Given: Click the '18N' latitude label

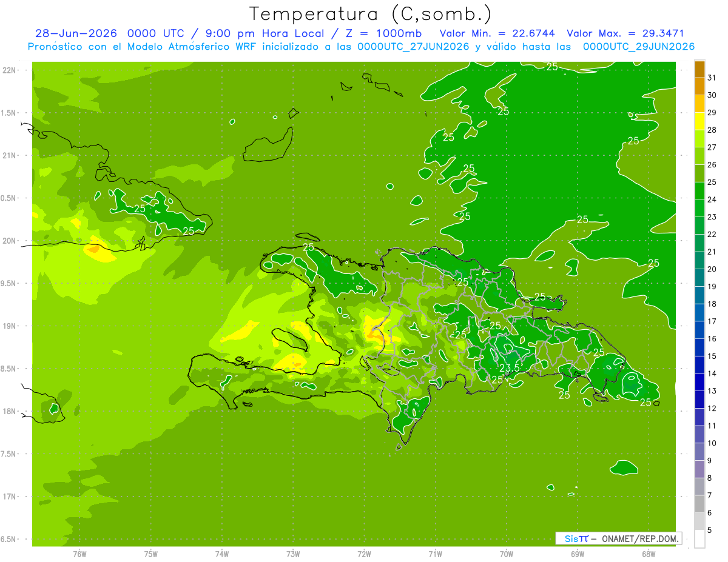Looking at the screenshot, I should pyautogui.click(x=9, y=411).
